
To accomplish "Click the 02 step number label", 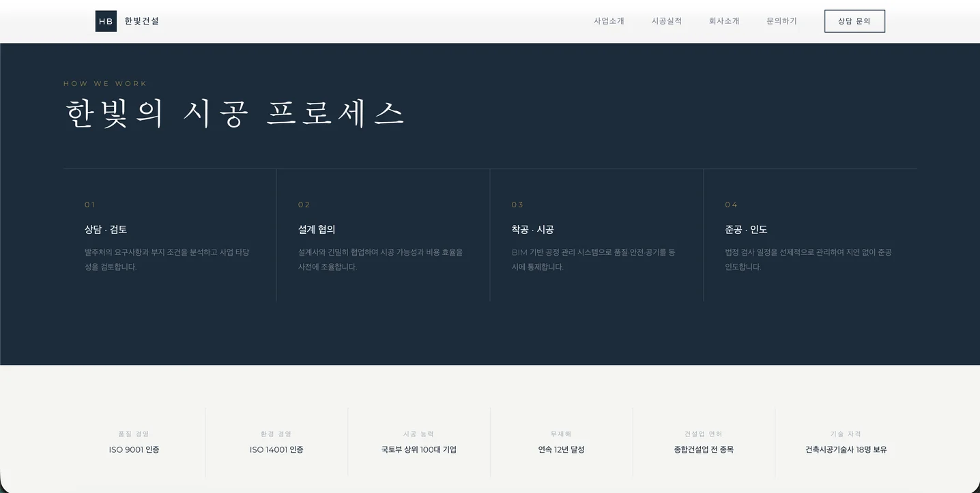I will tap(304, 204).
